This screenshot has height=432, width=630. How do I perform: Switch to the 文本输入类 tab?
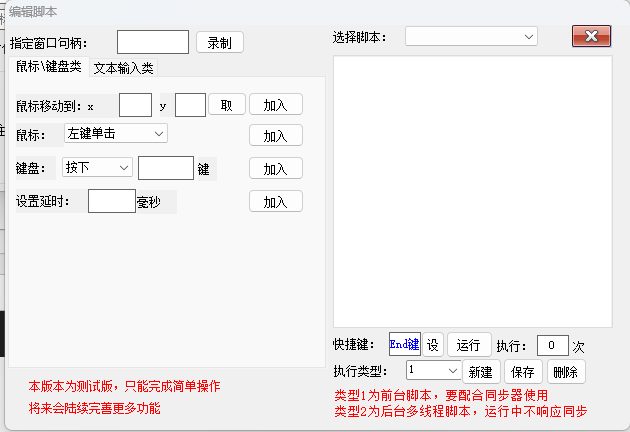pos(124,68)
